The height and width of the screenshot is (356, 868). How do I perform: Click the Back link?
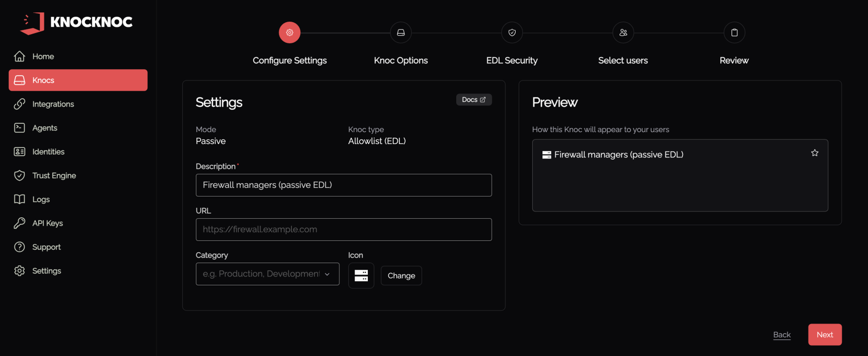click(x=782, y=334)
